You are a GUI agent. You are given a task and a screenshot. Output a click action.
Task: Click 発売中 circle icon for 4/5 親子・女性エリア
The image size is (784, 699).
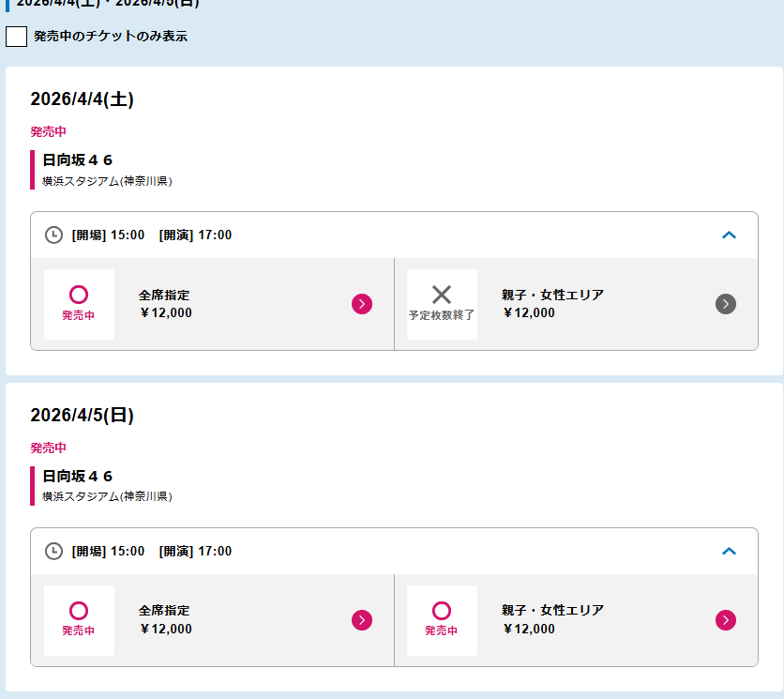(x=442, y=612)
